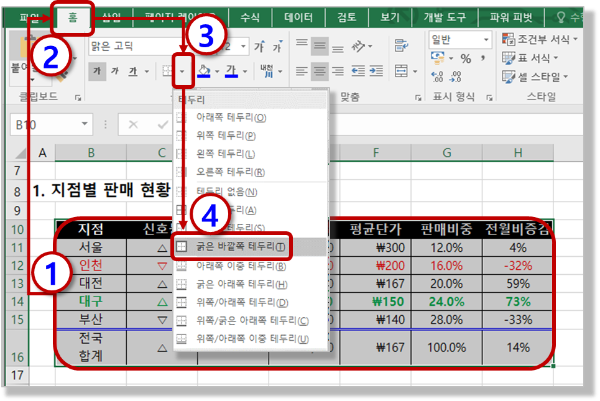Click the select-all corner triangle
This screenshot has width=600, height=401.
(x=20, y=153)
